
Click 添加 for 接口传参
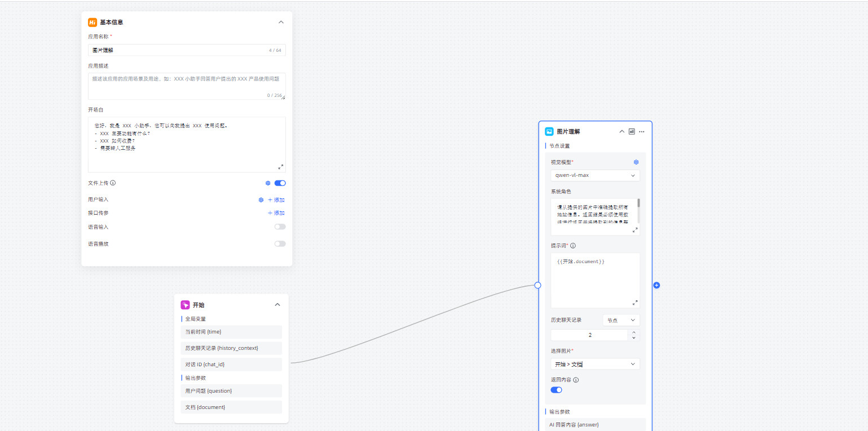(276, 213)
